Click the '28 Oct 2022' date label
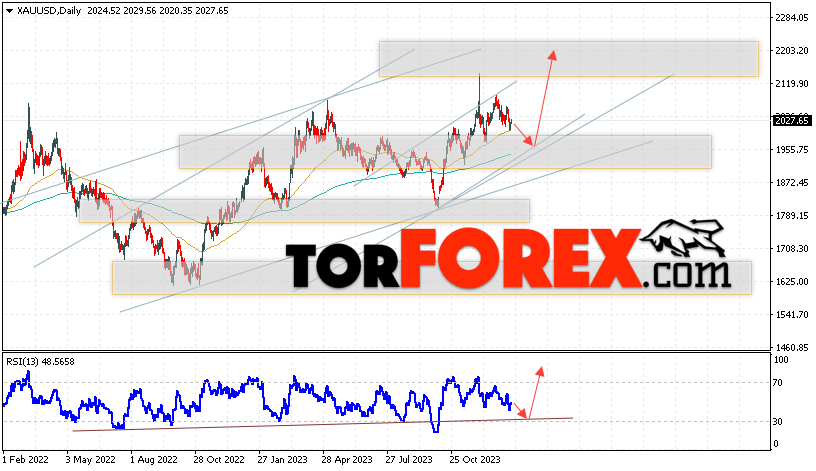816x471 pixels. tap(219, 460)
